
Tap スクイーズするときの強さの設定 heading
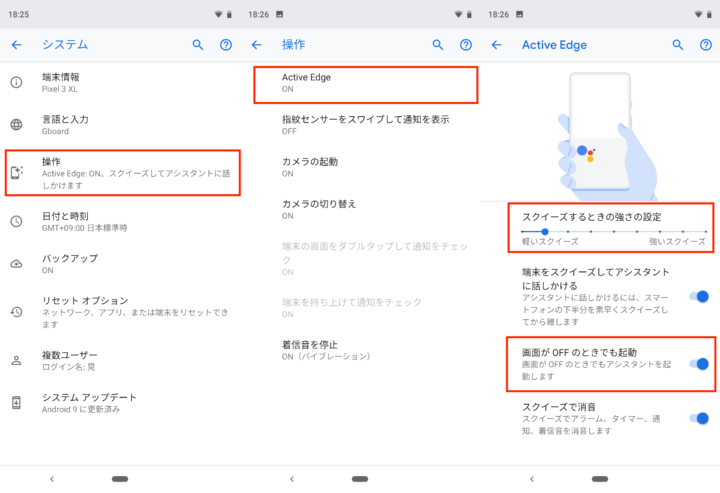591,217
